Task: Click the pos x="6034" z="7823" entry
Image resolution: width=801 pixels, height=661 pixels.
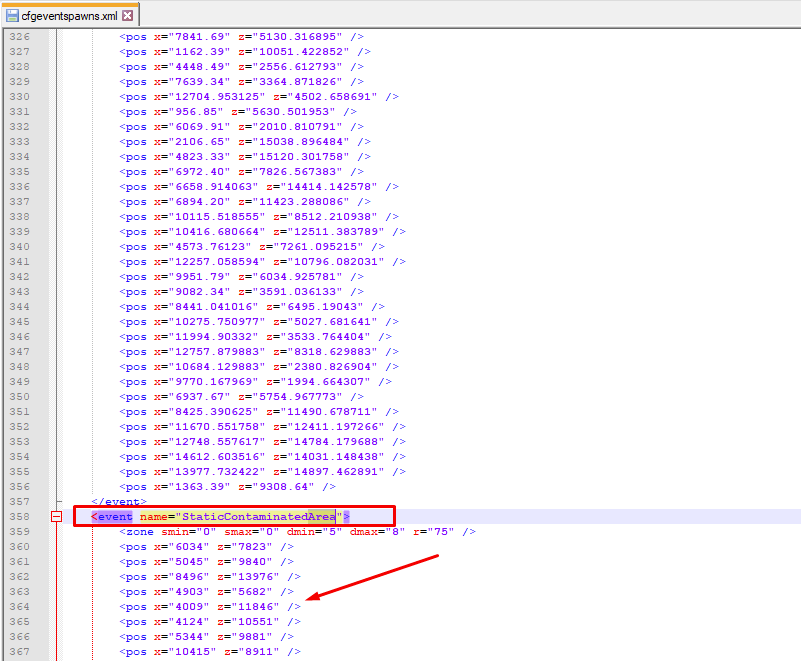Action: 206,547
